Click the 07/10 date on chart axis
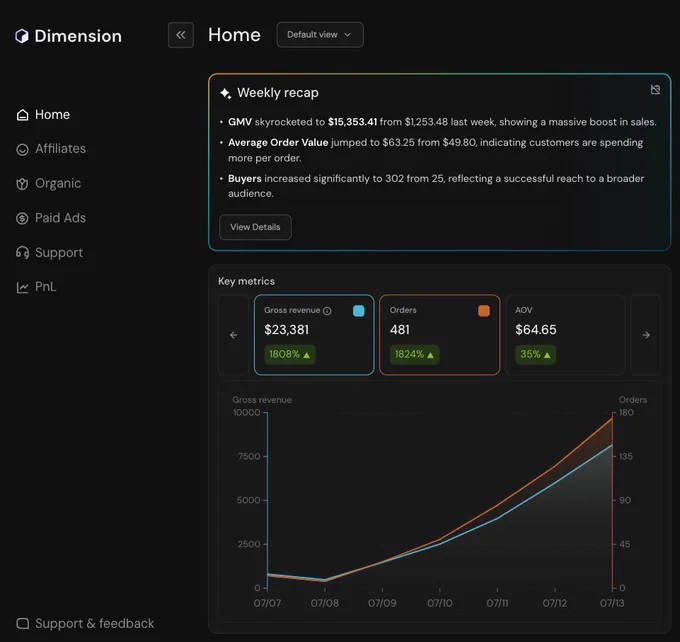 pyautogui.click(x=440, y=603)
